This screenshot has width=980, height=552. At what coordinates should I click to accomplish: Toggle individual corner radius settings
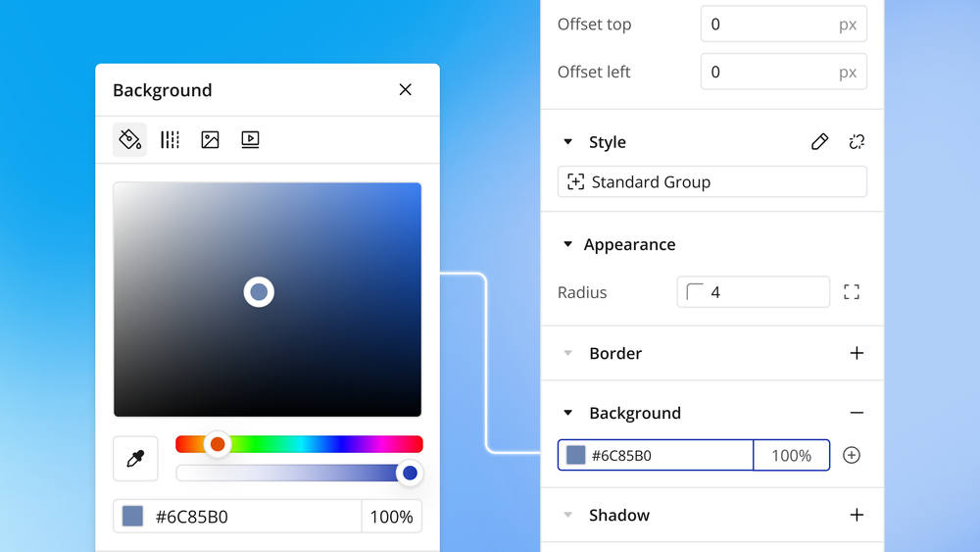click(852, 292)
